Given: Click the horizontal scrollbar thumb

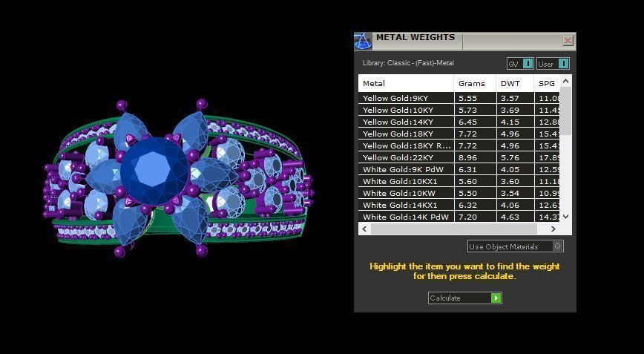Looking at the screenshot, I should point(453,229).
